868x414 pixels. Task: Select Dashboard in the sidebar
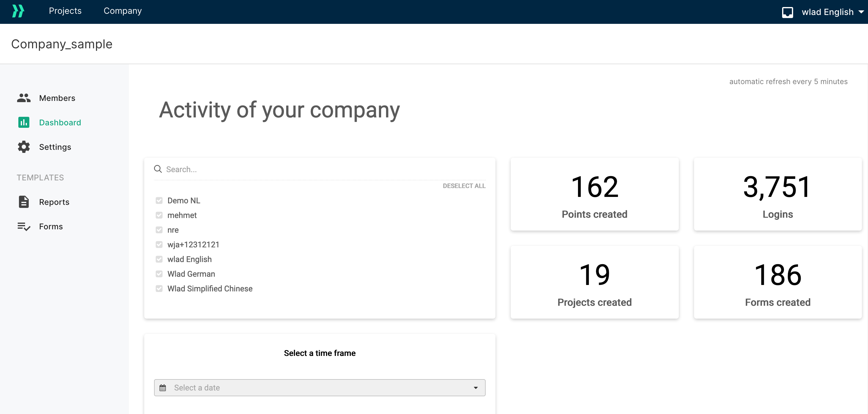click(60, 122)
